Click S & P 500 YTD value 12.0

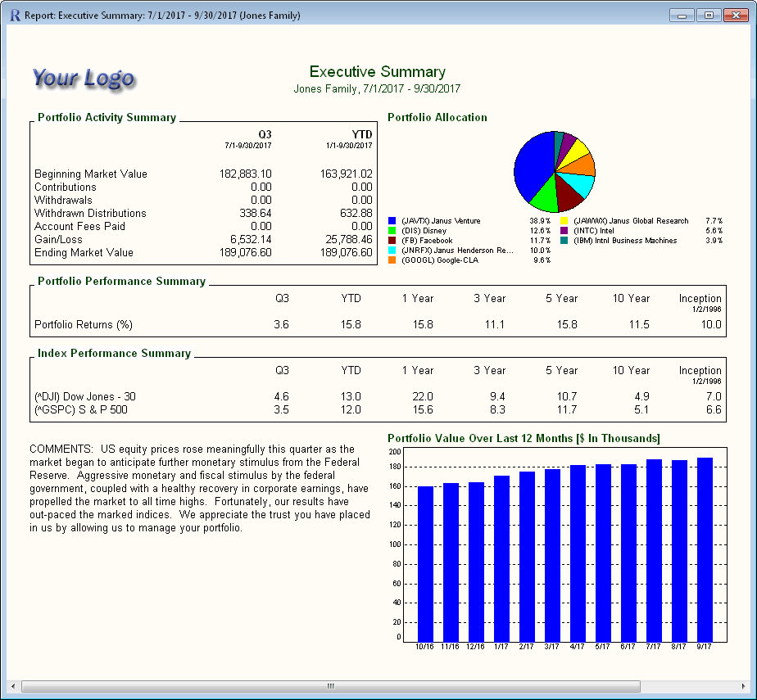click(351, 409)
